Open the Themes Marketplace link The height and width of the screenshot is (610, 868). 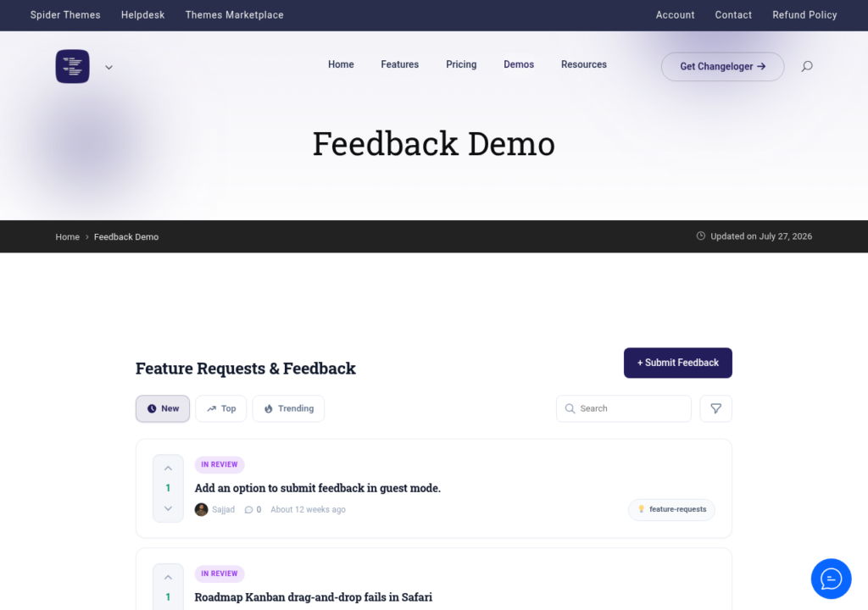(234, 15)
